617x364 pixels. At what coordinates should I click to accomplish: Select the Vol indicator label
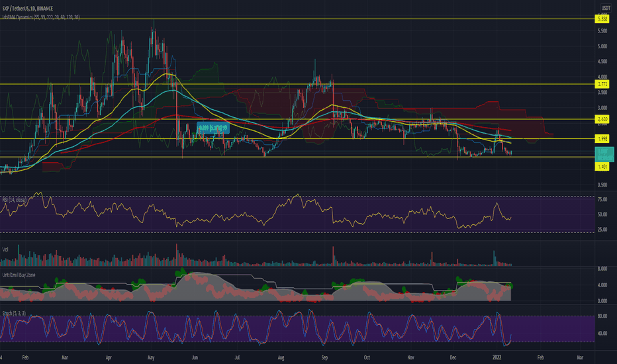pos(5,250)
